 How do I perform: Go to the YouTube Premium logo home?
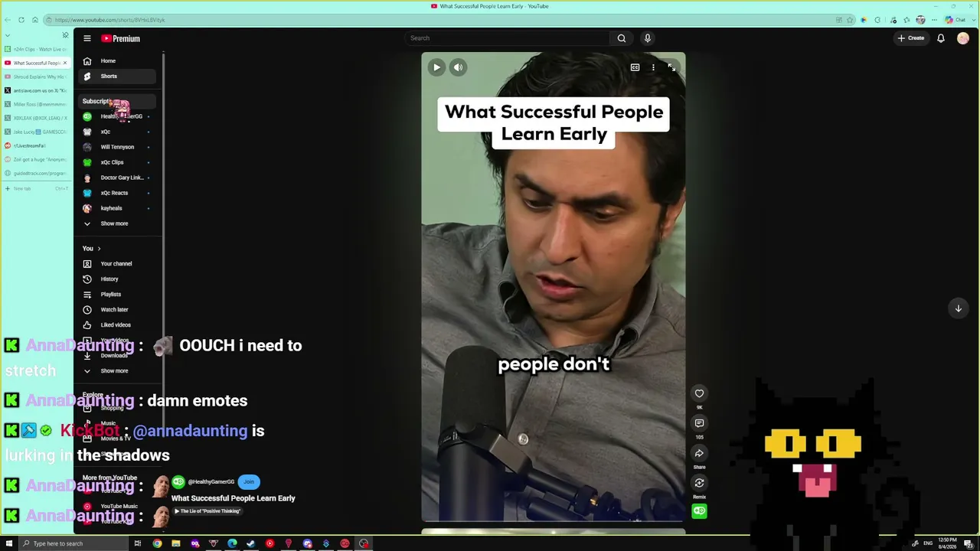121,38
